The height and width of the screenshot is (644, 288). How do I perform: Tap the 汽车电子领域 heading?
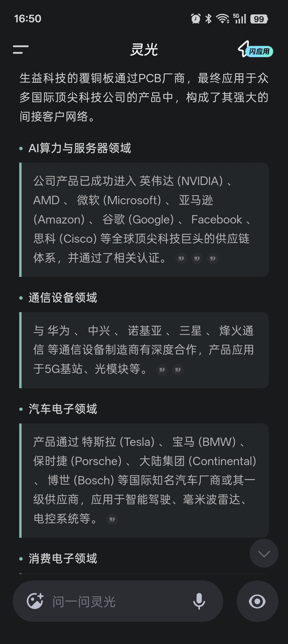pyautogui.click(x=63, y=409)
